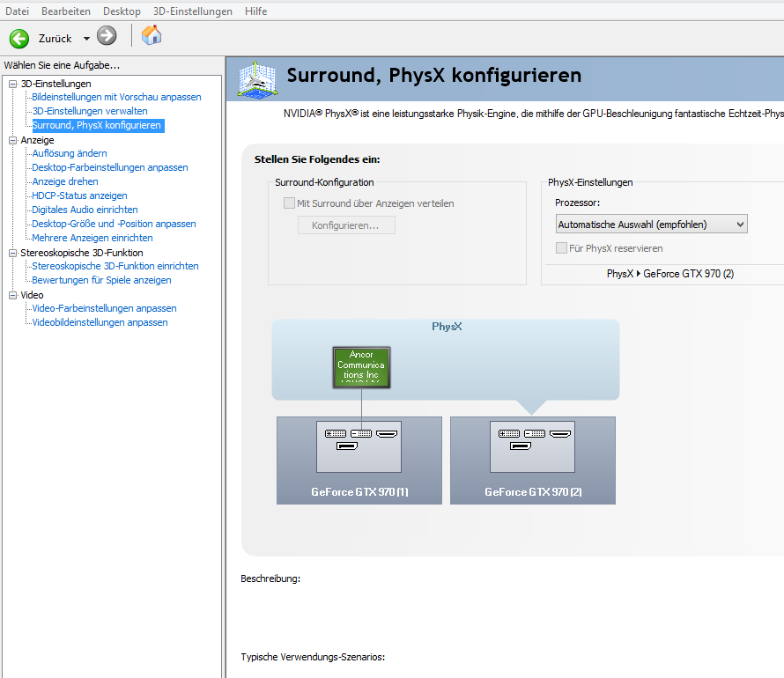Open Zurück history dropdown arrow
This screenshot has width=784, height=678.
[86, 39]
